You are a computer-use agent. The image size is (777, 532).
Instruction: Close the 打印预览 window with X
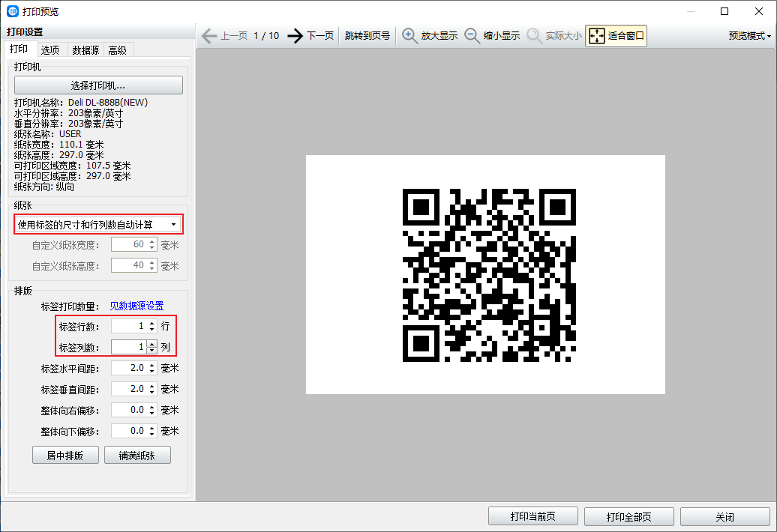pos(759,11)
